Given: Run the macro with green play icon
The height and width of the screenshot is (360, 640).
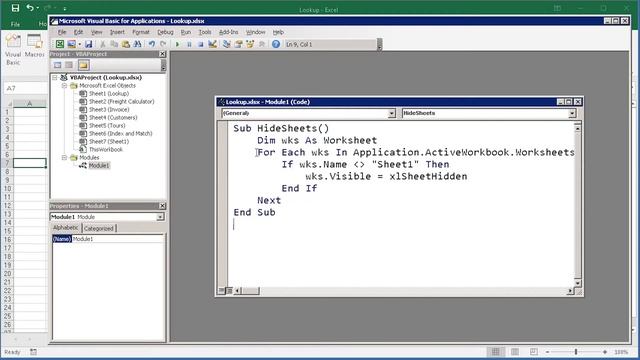Looking at the screenshot, I should [177, 44].
